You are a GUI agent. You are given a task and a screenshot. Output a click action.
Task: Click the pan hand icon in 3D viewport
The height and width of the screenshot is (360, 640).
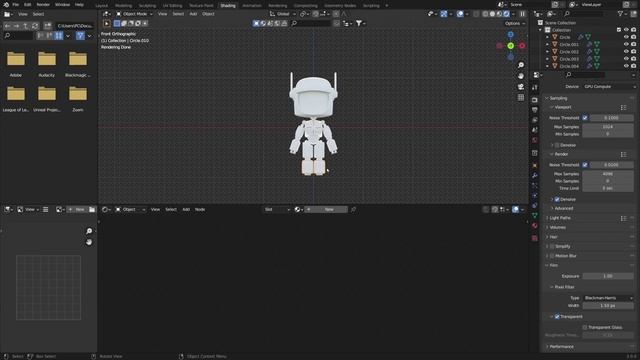click(x=521, y=76)
